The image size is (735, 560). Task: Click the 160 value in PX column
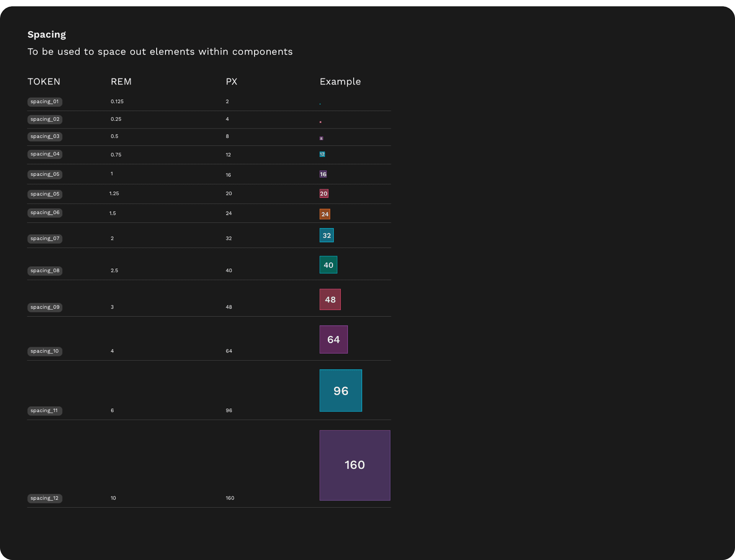click(x=230, y=498)
